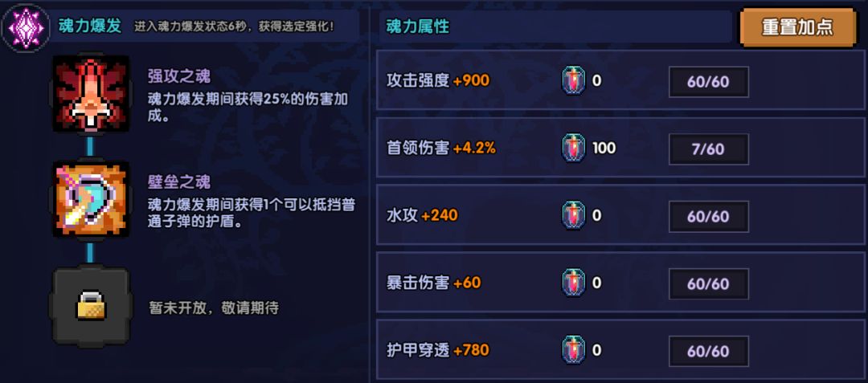Viewport: 868px width, 383px height.
Task: Select the 魂力爆发 header title
Action: 90,26
